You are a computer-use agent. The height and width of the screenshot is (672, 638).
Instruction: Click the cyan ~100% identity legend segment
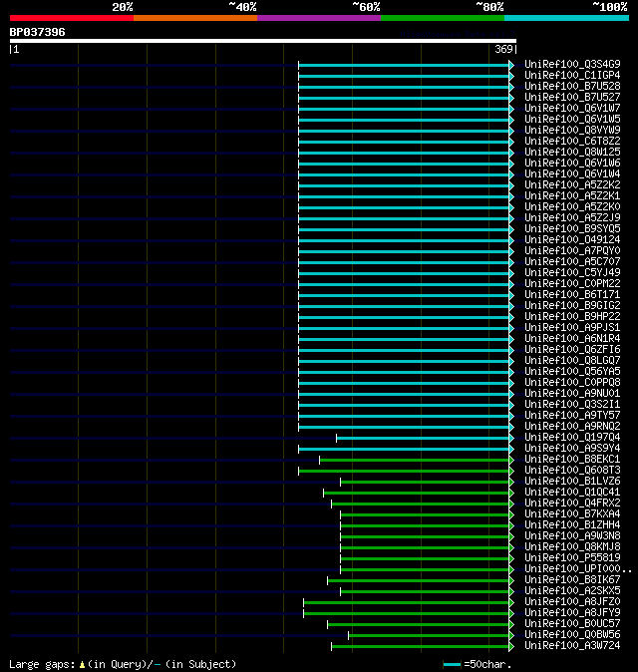click(x=566, y=18)
